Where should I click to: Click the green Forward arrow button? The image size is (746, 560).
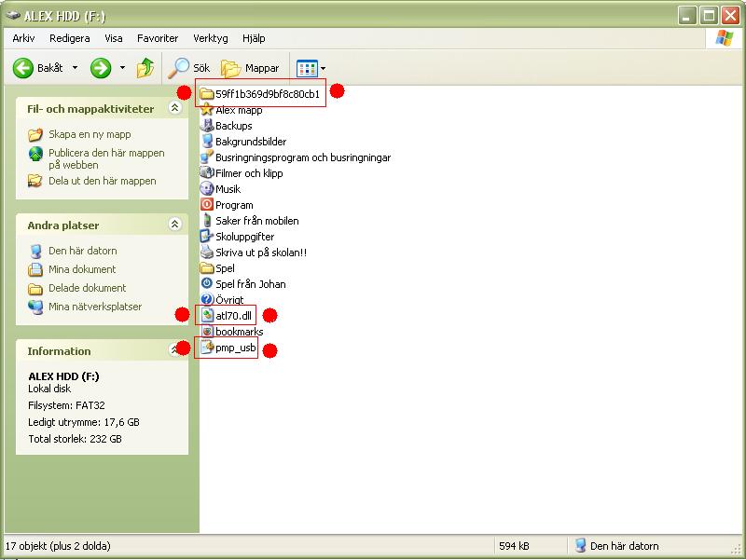click(x=101, y=68)
